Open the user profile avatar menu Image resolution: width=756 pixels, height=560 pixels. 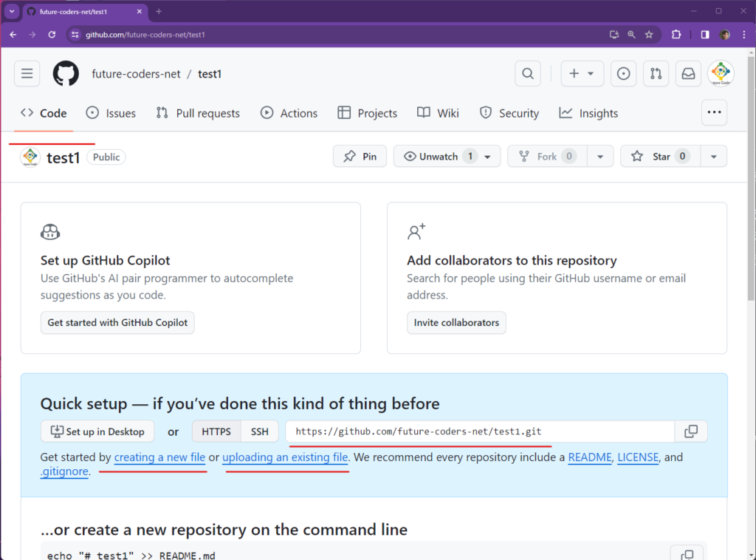click(x=721, y=74)
